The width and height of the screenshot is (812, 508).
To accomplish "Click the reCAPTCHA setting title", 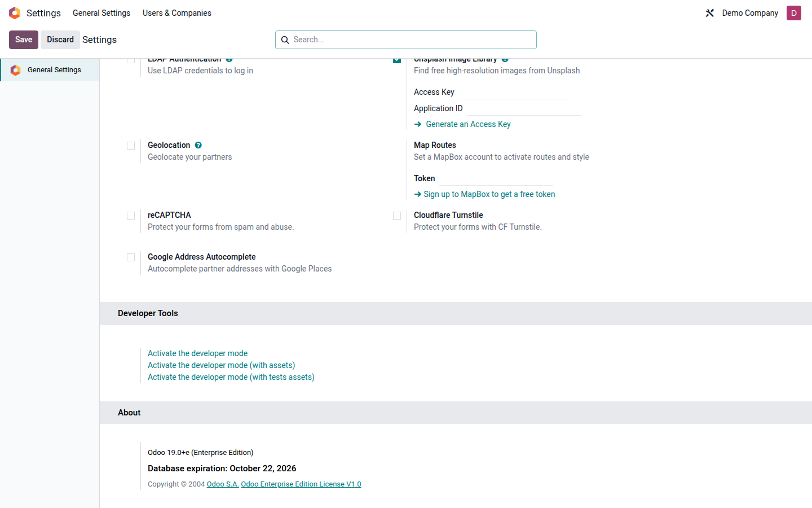I will coord(169,215).
